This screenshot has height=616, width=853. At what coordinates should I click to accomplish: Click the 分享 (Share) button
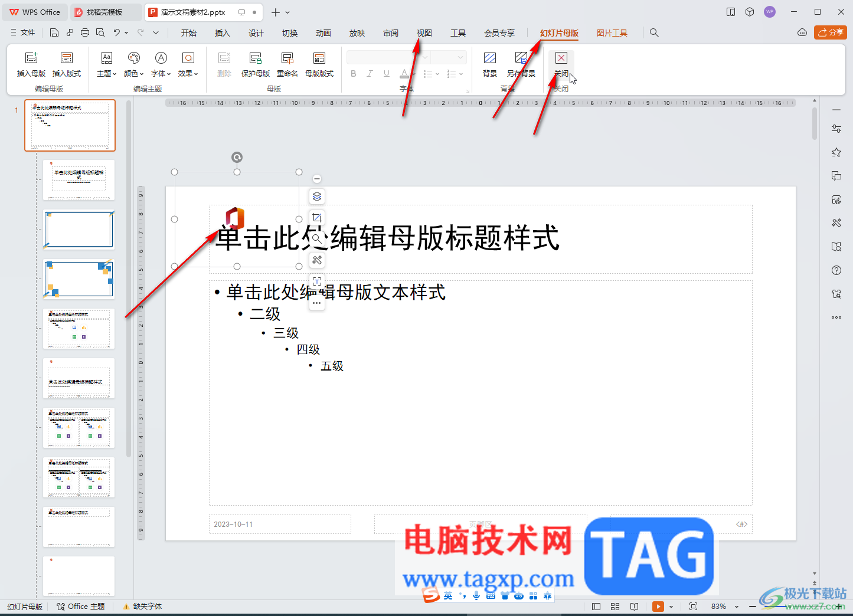click(x=831, y=32)
